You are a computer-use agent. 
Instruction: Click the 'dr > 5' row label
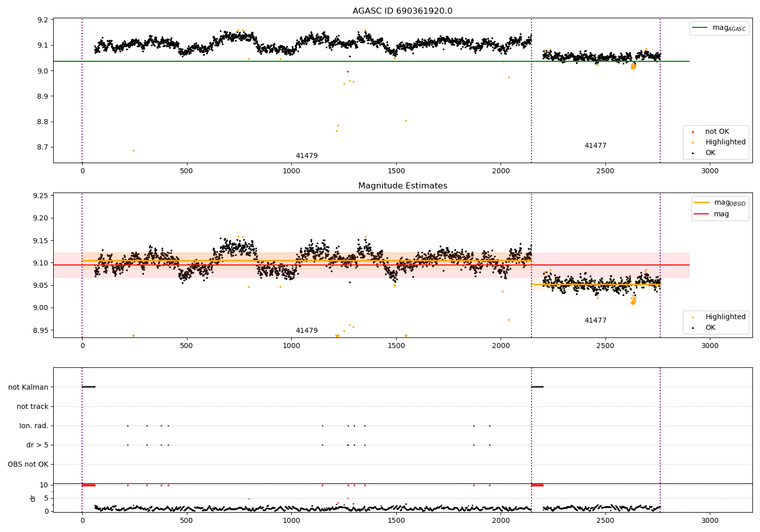click(x=37, y=445)
